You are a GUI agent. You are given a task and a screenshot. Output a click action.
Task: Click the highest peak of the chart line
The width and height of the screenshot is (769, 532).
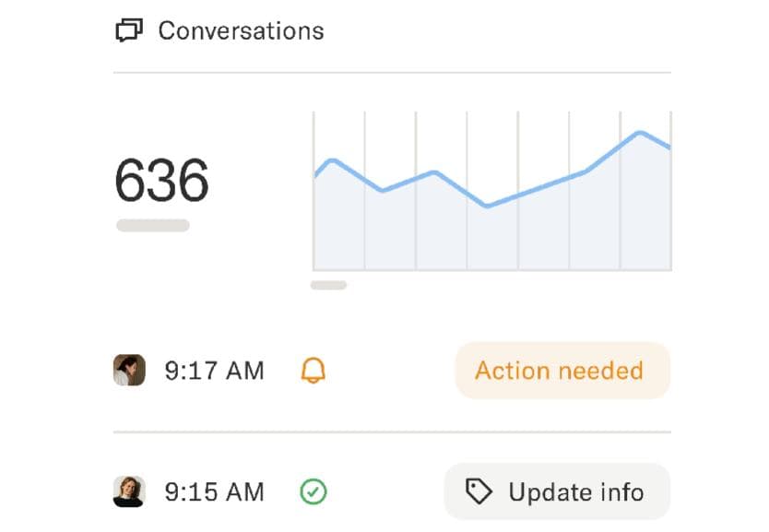638,133
